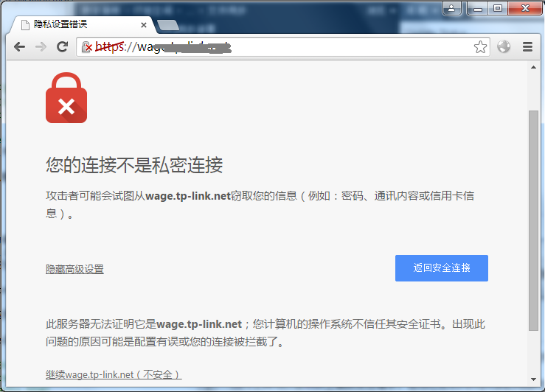545x392 pixels.
Task: Click the scrollbar up arrow
Action: click(533, 67)
